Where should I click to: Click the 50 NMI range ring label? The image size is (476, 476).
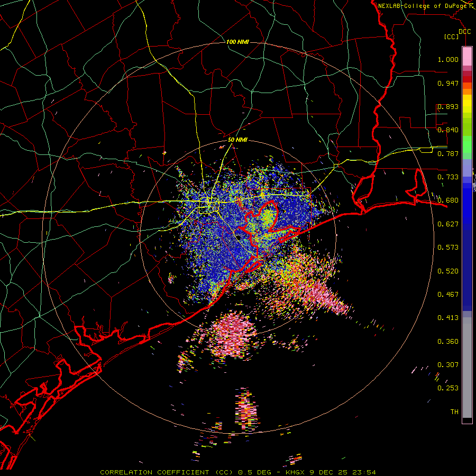point(237,140)
